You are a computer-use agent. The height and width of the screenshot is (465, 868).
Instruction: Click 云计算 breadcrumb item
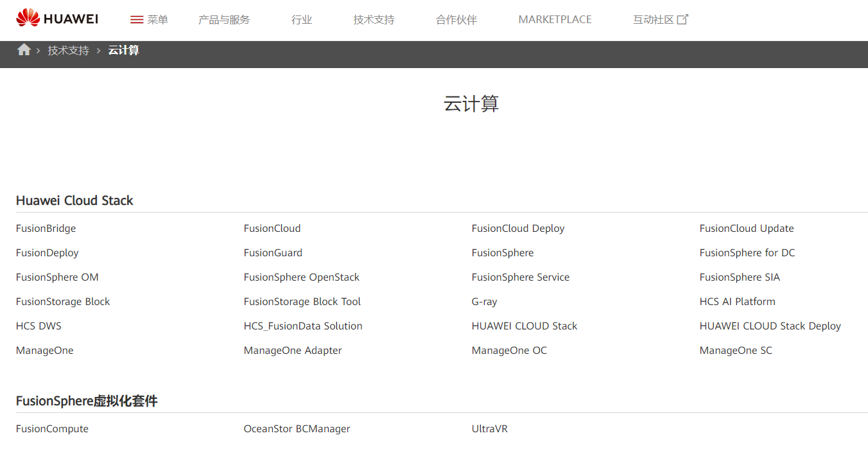point(124,50)
